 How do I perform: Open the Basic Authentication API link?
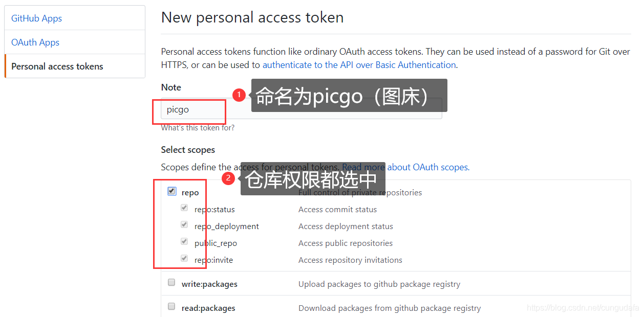359,65
